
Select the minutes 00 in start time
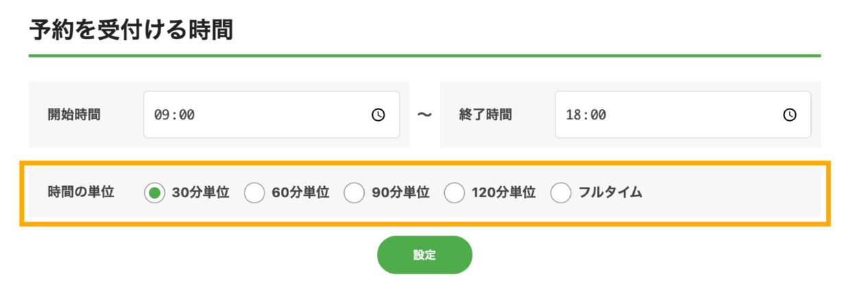186,115
